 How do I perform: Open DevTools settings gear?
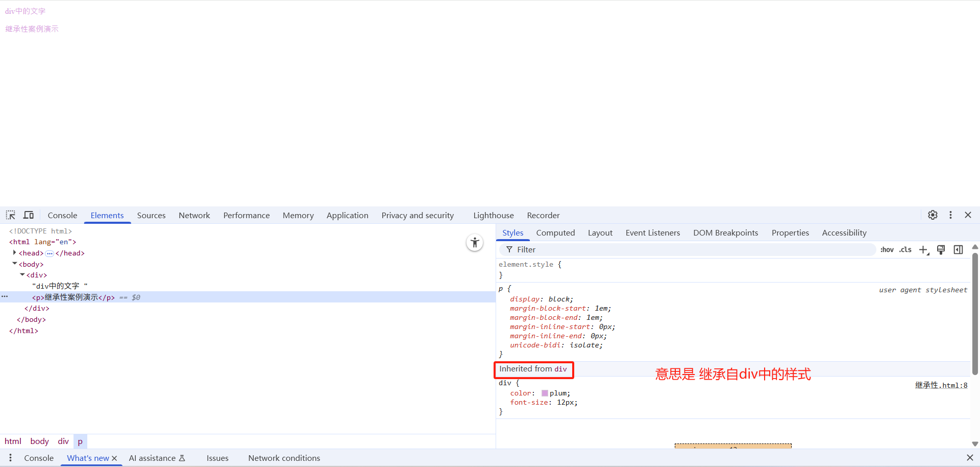(x=933, y=215)
